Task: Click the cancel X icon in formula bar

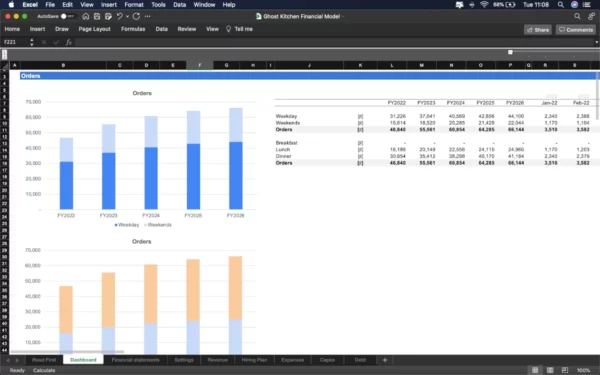Action: [x=44, y=42]
